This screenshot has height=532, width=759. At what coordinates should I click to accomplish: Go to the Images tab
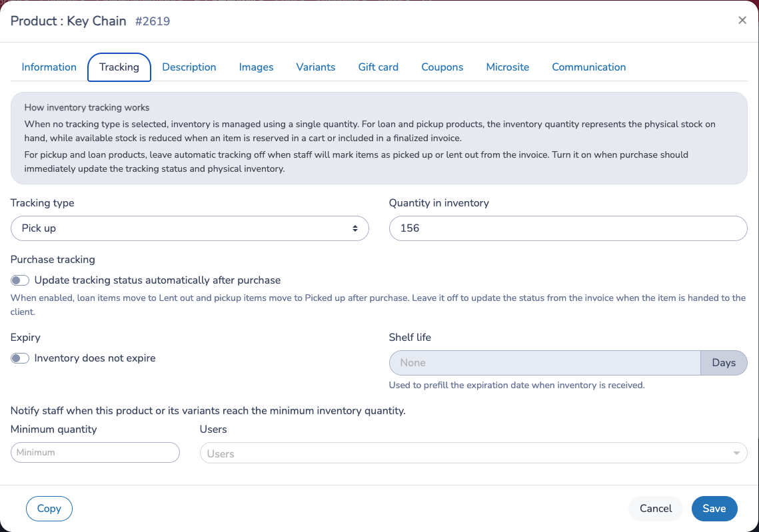coord(256,67)
